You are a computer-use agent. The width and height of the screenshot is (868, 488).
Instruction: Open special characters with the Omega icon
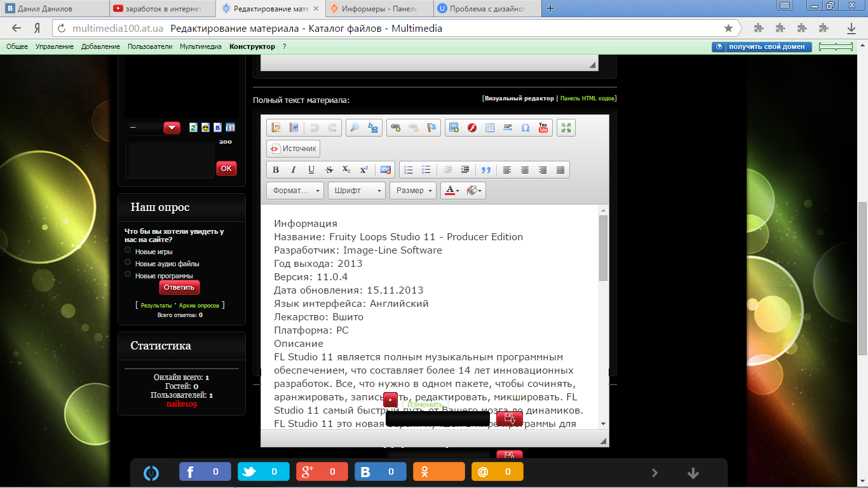[526, 128]
